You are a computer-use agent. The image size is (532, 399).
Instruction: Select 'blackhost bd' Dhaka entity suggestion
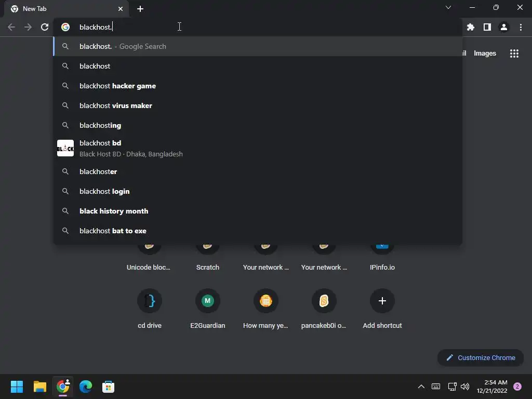258,148
